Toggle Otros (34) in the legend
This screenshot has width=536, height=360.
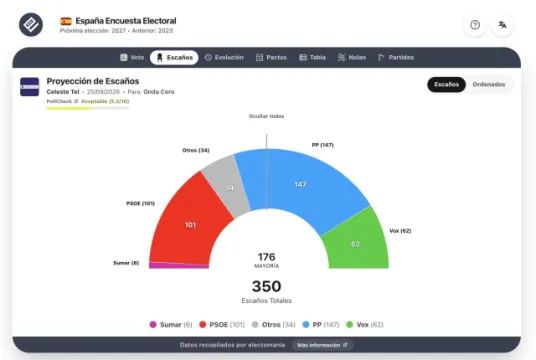(273, 325)
